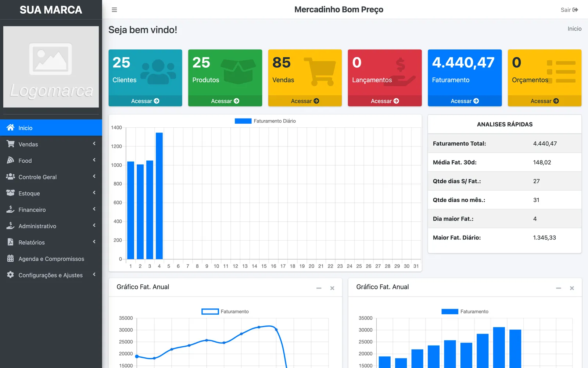Open the Agenda e Compromissos menu item
The width and height of the screenshot is (588, 368).
(x=51, y=259)
